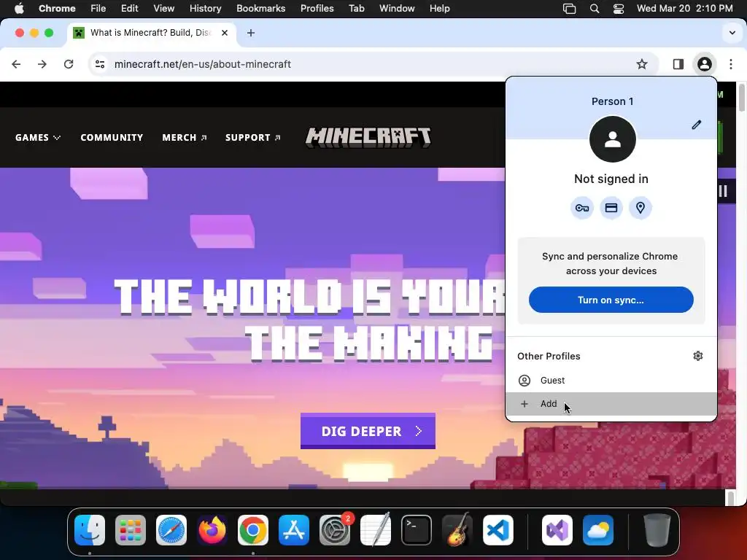Open Spotlight search in menu bar

(594, 9)
